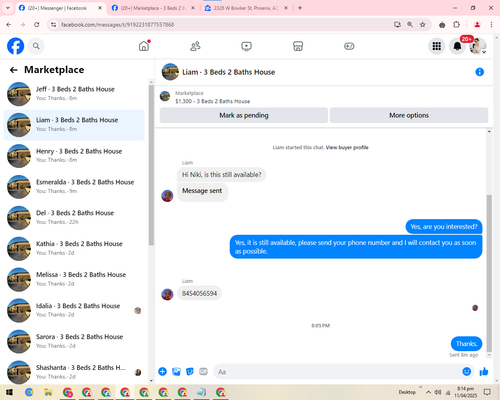Open Shashanta - 3 Beds 2 Baths chat
500x400 pixels.
(74, 372)
